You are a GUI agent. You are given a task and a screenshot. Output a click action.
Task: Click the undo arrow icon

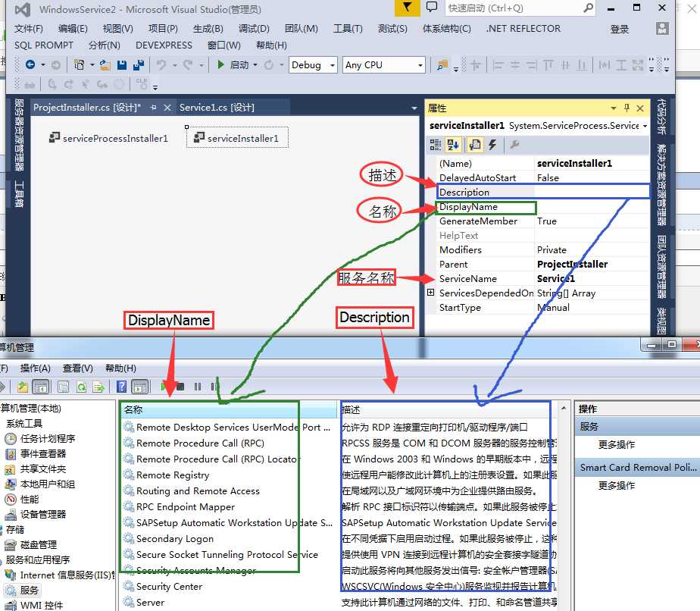coord(161,65)
